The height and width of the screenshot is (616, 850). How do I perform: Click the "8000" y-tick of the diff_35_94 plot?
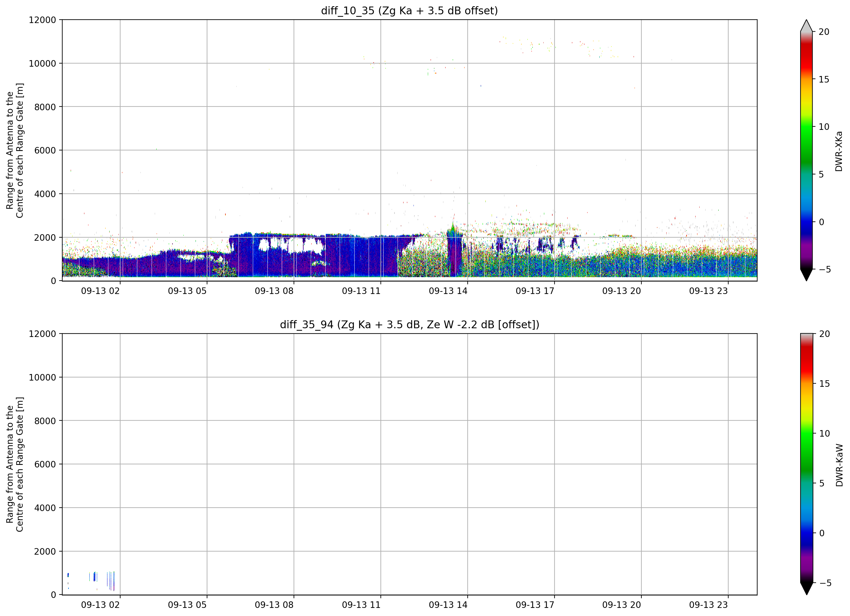(x=45, y=421)
